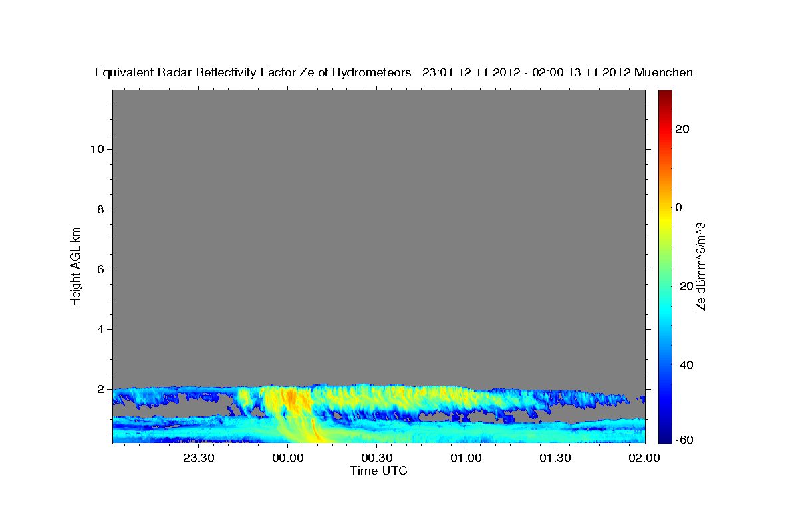Click the 00:00 time tick label
This screenshot has width=798, height=532.
pos(289,458)
